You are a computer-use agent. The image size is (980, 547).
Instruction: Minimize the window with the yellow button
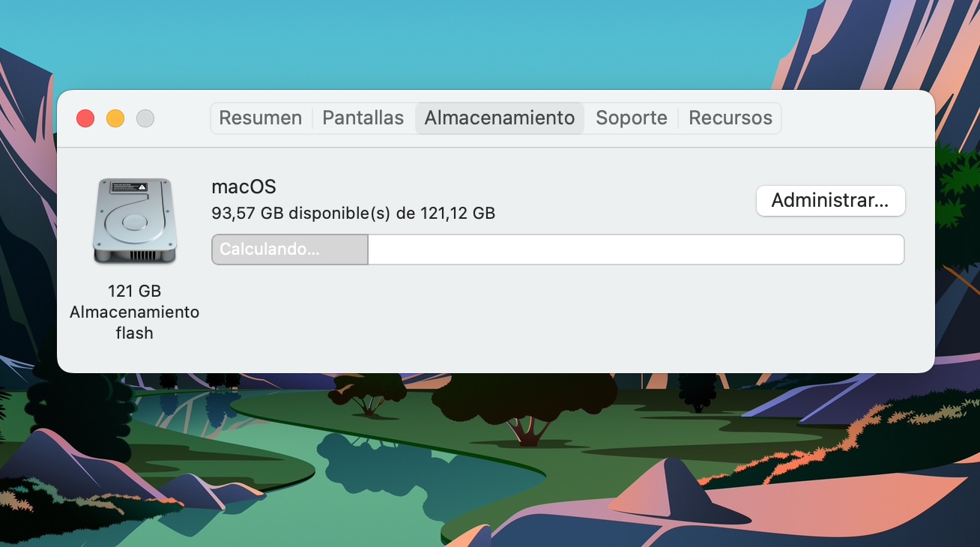pyautogui.click(x=115, y=118)
